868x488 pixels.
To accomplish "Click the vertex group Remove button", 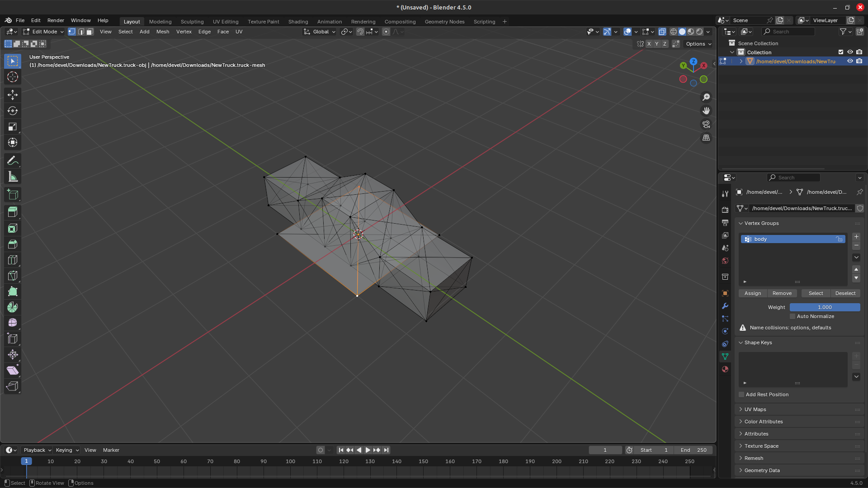I will point(782,293).
